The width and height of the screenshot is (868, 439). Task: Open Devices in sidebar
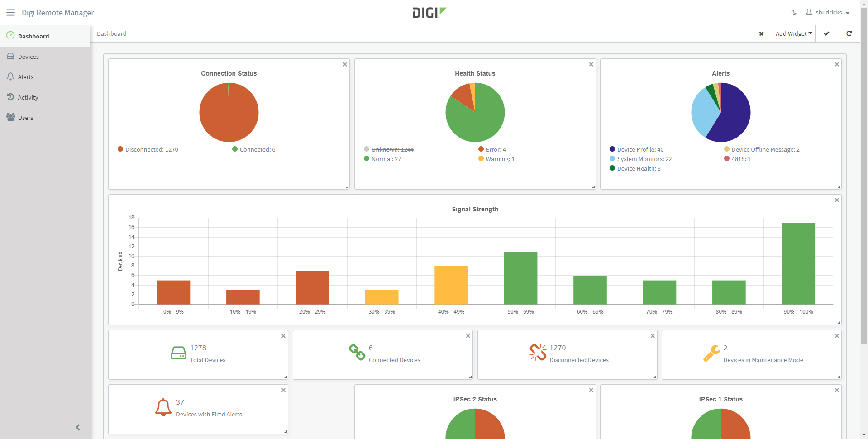[45, 57]
